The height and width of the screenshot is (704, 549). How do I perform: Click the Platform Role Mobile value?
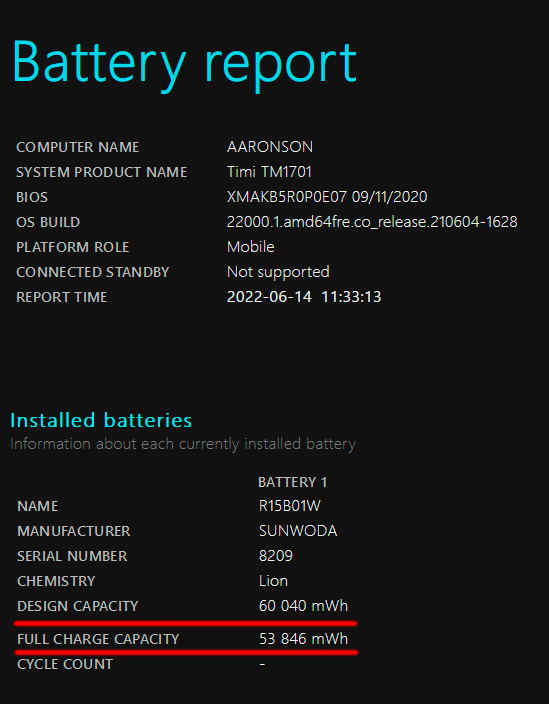(x=250, y=247)
